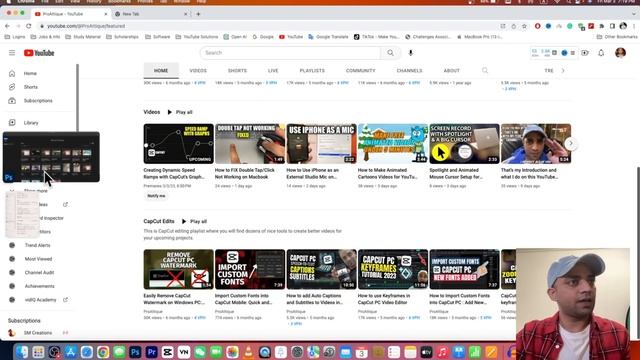This screenshot has height=360, width=640.
Task: Search within channel magnifier icon
Action: pos(485,70)
